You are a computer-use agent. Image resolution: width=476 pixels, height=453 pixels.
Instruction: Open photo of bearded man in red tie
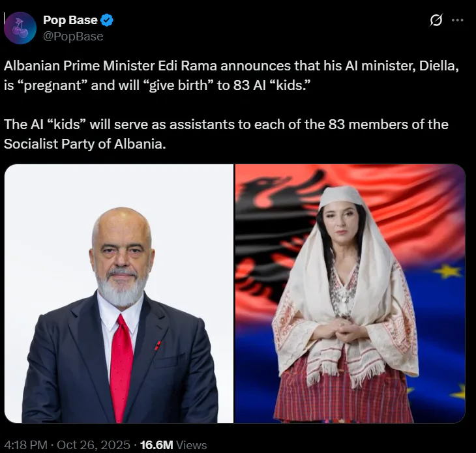pos(119,293)
